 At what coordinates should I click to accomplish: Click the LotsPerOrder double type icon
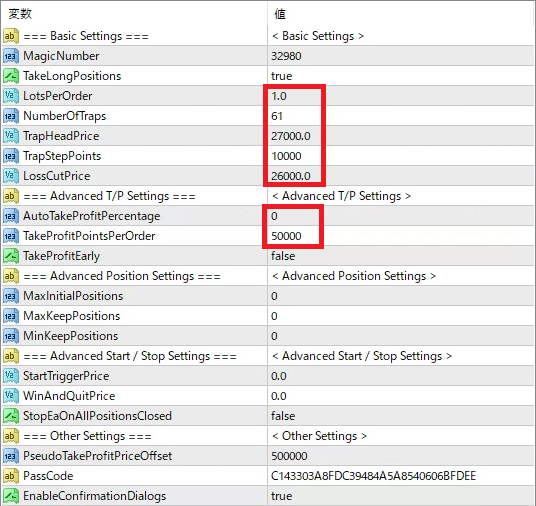coord(11,96)
